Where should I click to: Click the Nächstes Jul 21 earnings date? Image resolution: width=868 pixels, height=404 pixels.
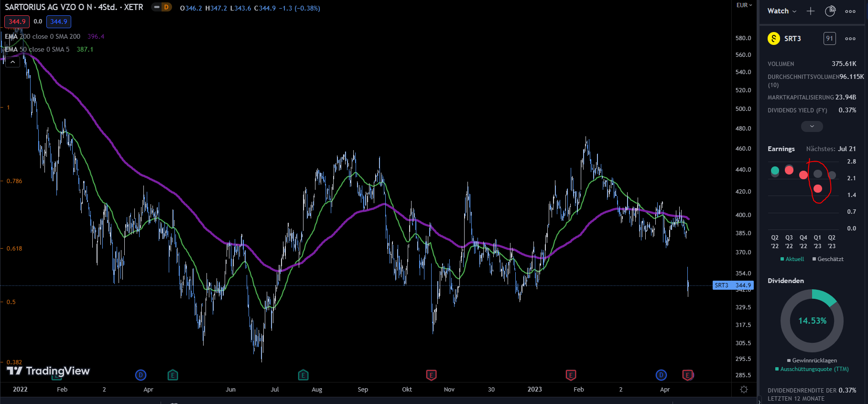click(831, 149)
